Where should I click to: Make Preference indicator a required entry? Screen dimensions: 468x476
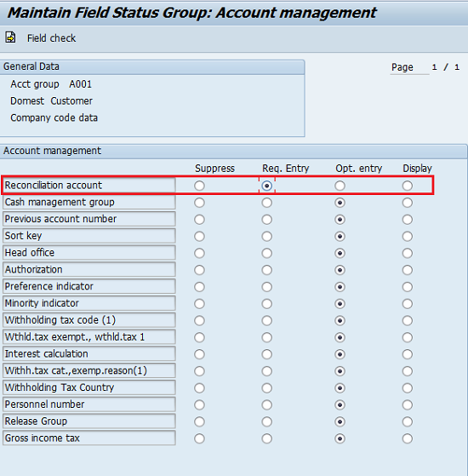pos(267,287)
